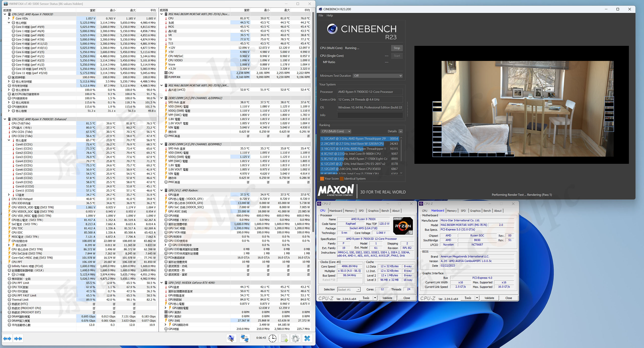Click HWiNFO blue X close-sensors icon
644x348 pixels.
pos(307,338)
